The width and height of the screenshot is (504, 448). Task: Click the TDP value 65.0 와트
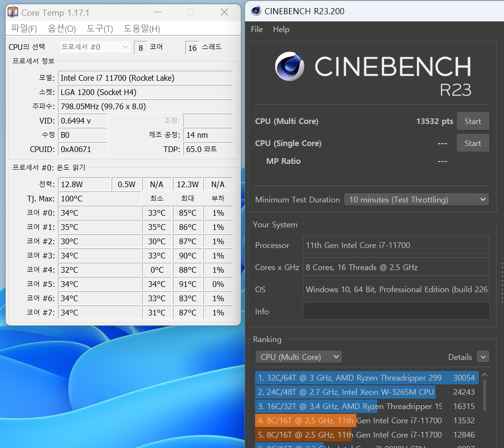tap(208, 149)
